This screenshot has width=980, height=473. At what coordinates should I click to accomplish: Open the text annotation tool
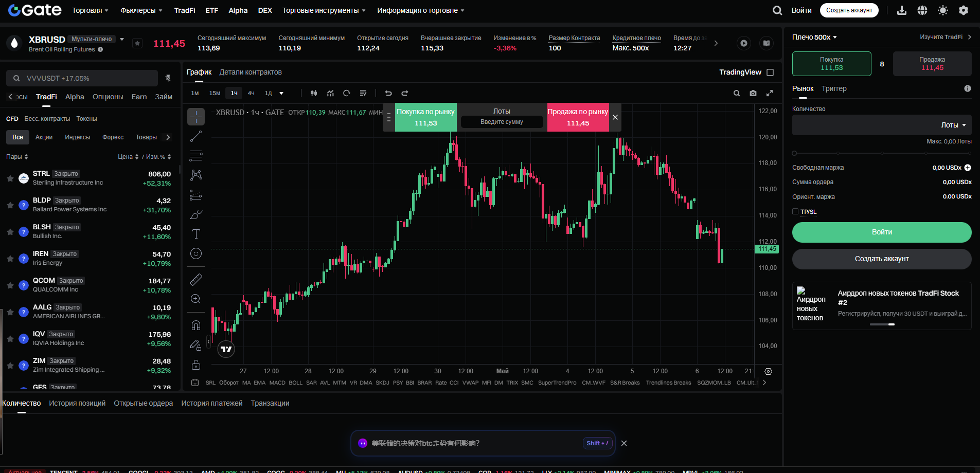coord(196,234)
